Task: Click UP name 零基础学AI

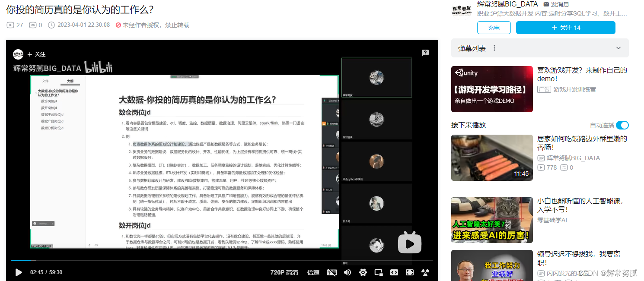Action: [x=552, y=220]
